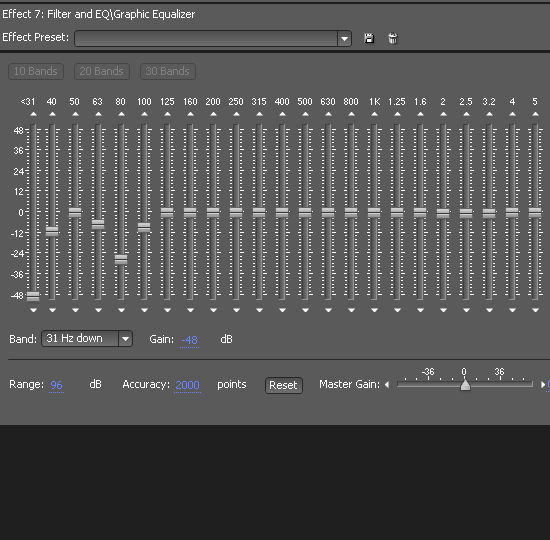Open the Effect Preset dropdown
550x540 pixels.
coord(344,39)
